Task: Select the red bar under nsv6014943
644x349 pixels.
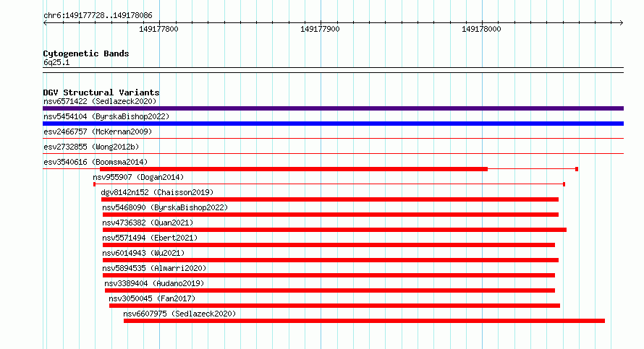Action: click(331, 260)
